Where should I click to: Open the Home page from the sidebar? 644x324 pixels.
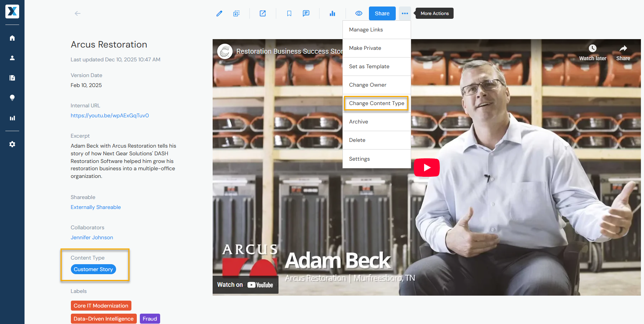(12, 38)
